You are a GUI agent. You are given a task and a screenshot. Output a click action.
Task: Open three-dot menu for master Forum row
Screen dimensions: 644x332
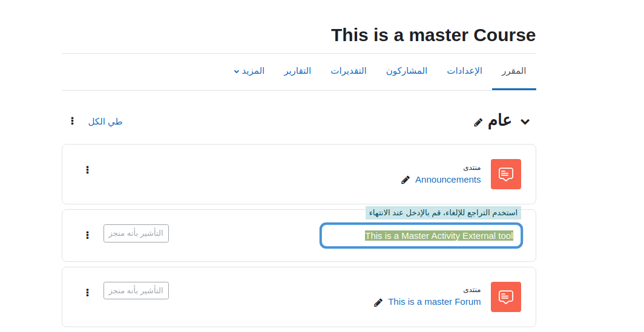point(88,292)
